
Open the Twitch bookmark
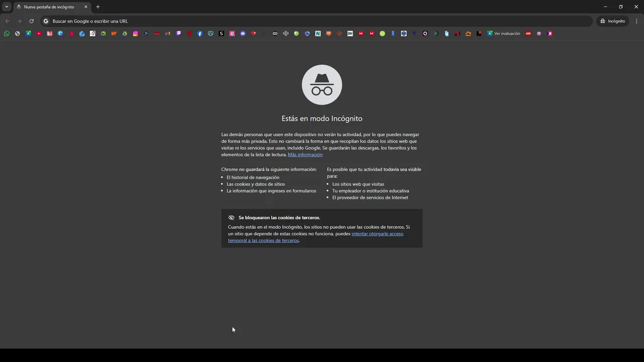click(x=179, y=34)
